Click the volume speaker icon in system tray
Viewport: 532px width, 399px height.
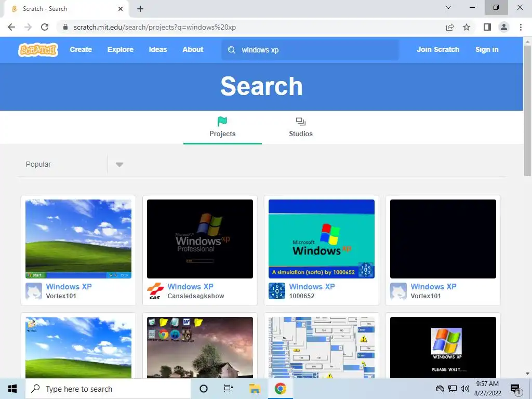click(465, 389)
